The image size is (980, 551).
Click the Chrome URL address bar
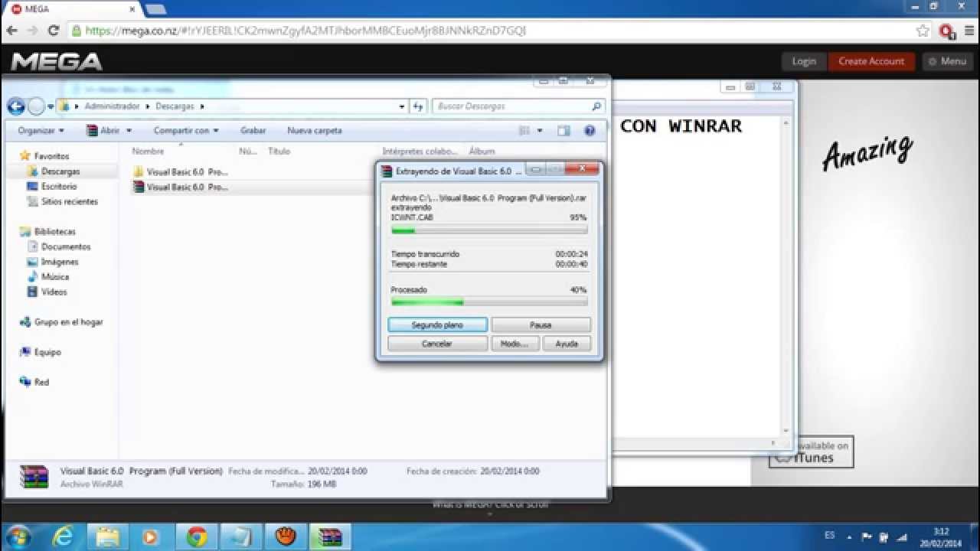point(490,31)
